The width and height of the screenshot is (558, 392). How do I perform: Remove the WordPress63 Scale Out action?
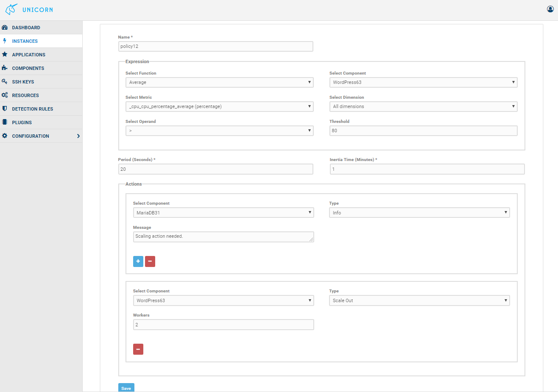(x=138, y=349)
